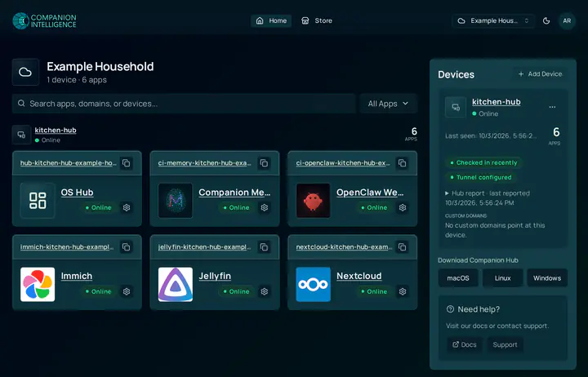Click Nextcloud Online status badge
588x377 pixels.
pyautogui.click(x=374, y=291)
